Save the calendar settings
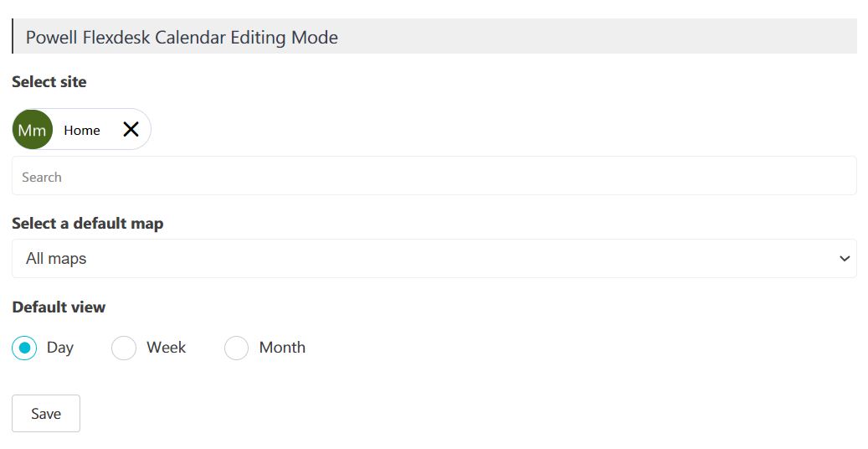Viewport: 868px width, 449px height. click(46, 414)
